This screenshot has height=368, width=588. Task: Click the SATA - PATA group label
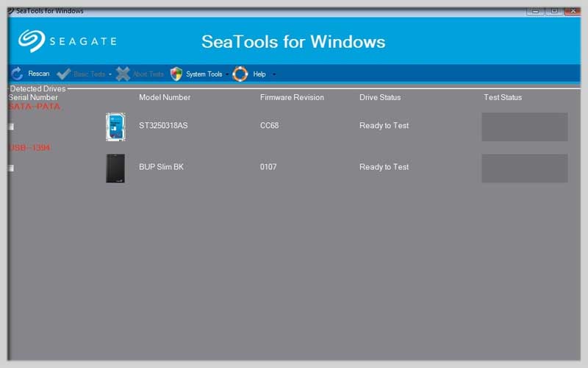(x=34, y=107)
